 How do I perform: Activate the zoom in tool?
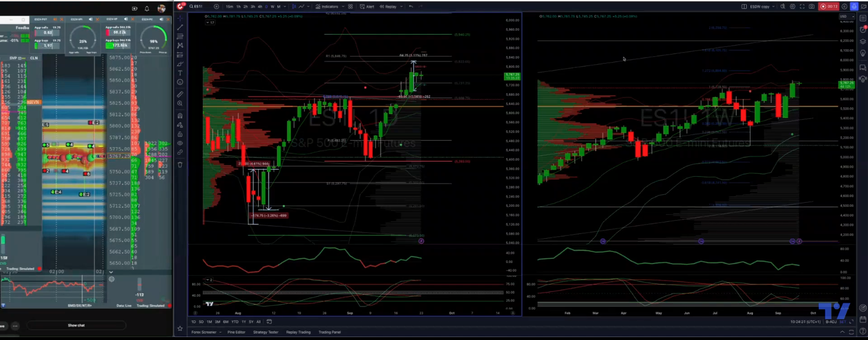(x=180, y=103)
